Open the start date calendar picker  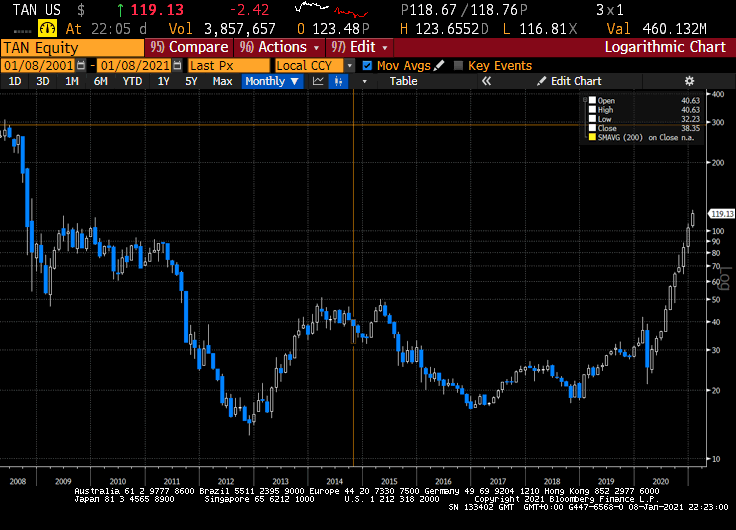[81, 65]
